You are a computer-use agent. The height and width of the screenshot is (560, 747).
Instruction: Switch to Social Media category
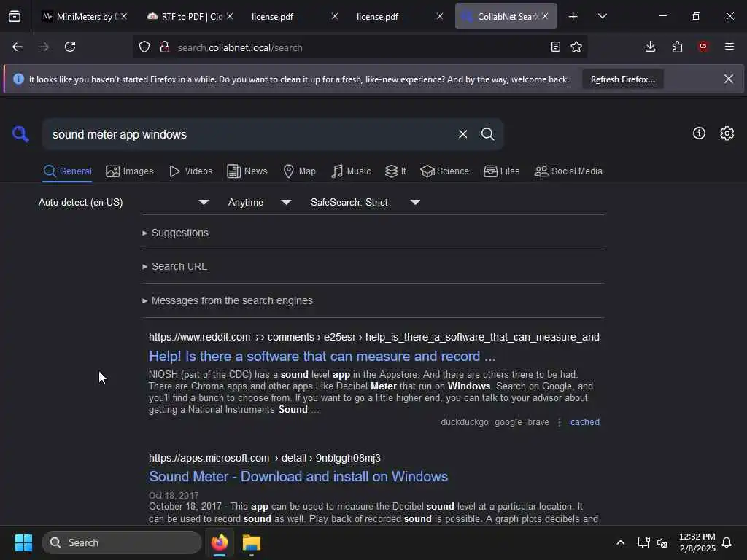568,171
